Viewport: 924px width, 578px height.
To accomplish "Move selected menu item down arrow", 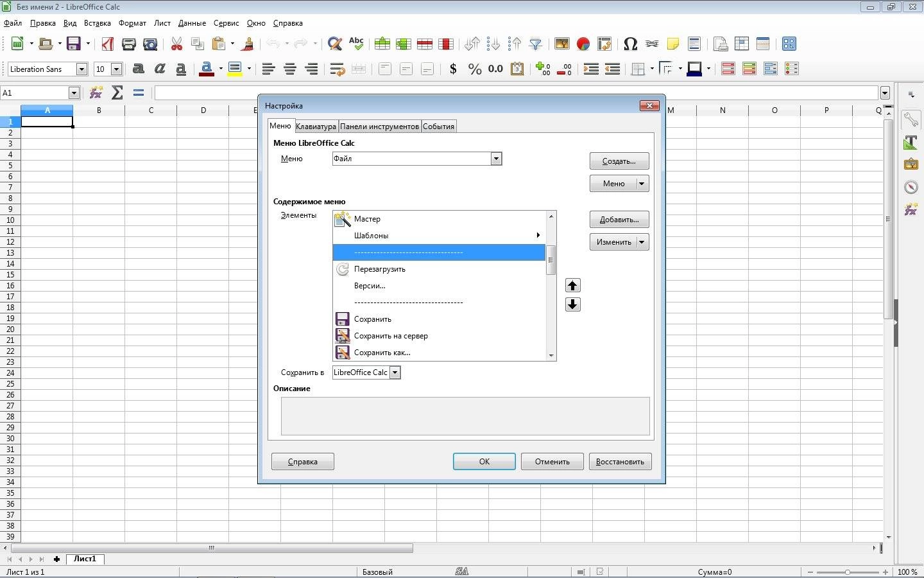I will 573,304.
